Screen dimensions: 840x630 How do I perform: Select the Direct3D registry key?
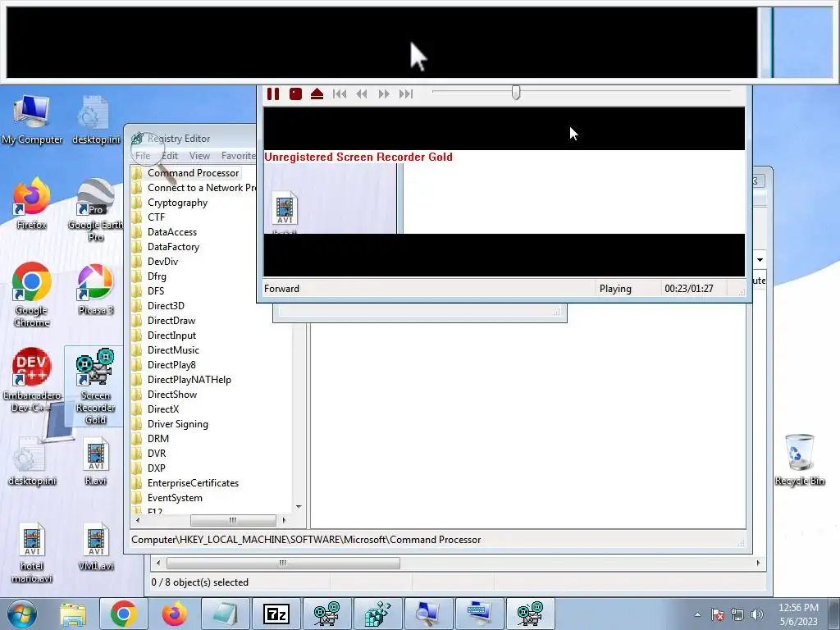(166, 306)
